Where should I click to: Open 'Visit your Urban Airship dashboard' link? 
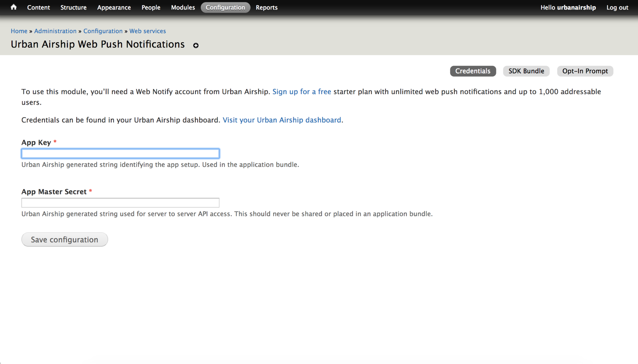[x=282, y=120]
